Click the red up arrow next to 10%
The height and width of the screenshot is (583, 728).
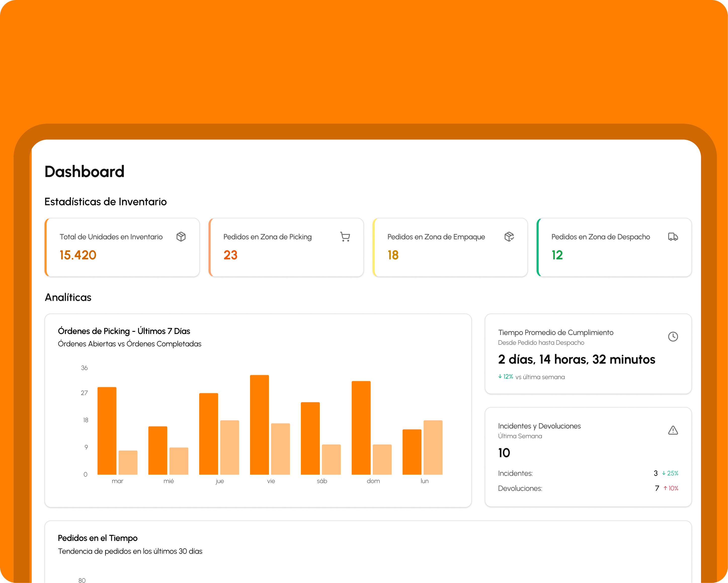(x=665, y=488)
